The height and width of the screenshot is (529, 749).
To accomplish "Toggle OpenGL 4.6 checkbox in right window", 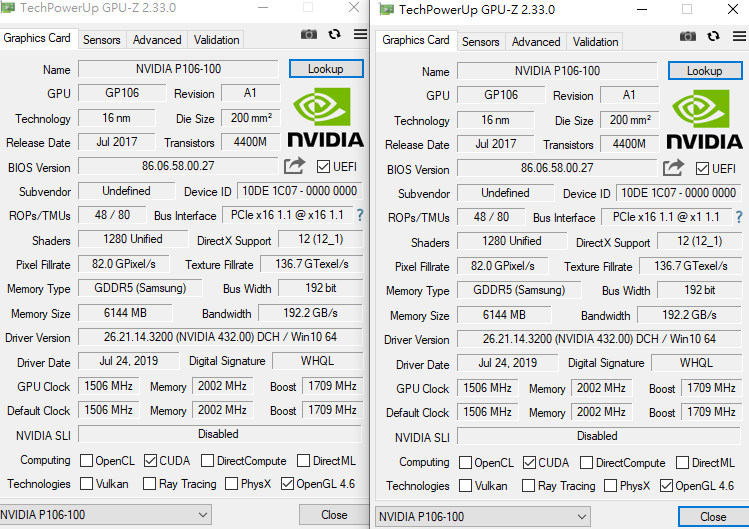I will click(x=666, y=486).
